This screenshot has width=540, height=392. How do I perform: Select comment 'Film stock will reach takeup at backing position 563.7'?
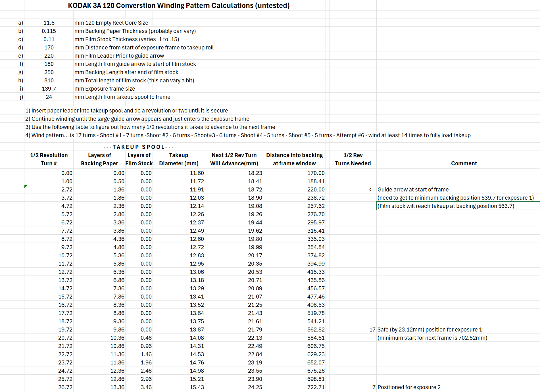point(446,206)
